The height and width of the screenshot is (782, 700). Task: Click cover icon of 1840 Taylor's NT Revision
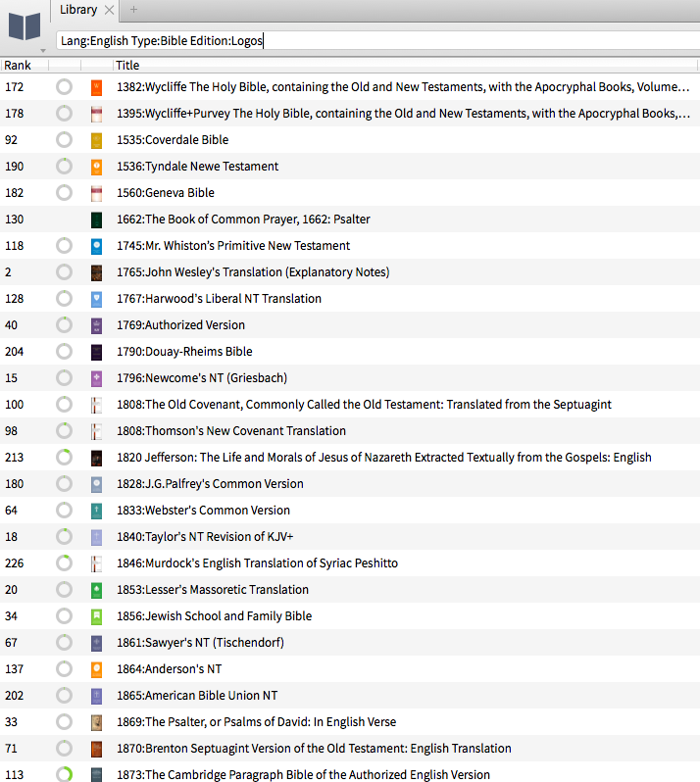(96, 537)
